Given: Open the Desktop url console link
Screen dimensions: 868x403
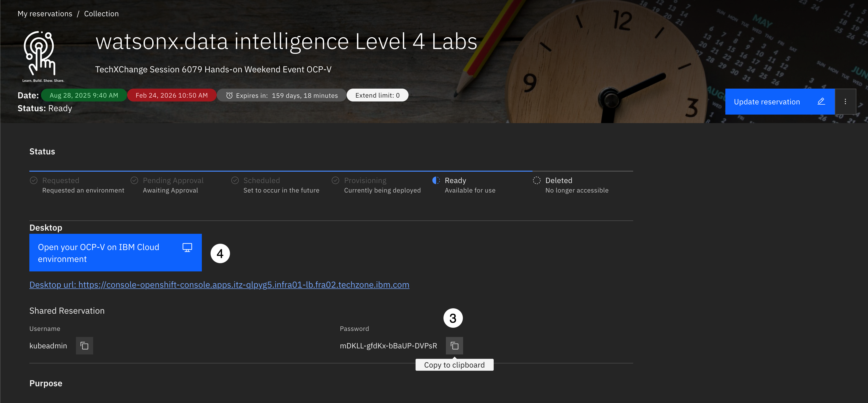Looking at the screenshot, I should 219,285.
